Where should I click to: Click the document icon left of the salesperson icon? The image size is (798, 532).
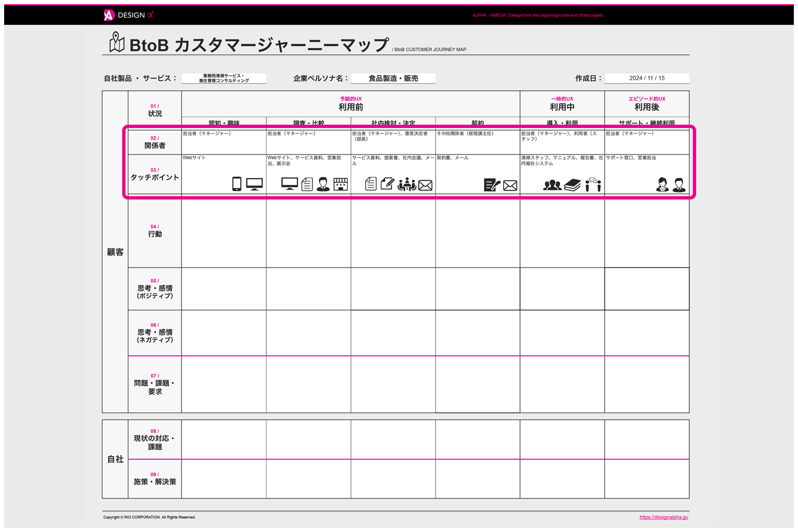click(x=307, y=184)
